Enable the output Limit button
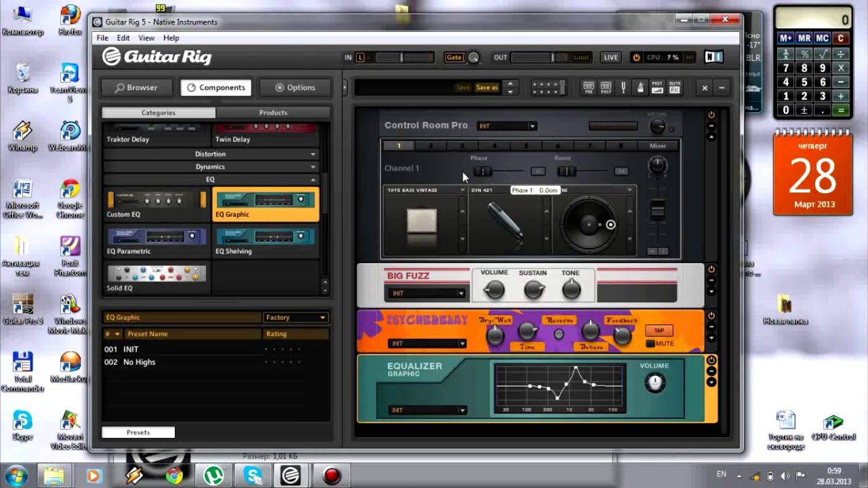 (581, 58)
